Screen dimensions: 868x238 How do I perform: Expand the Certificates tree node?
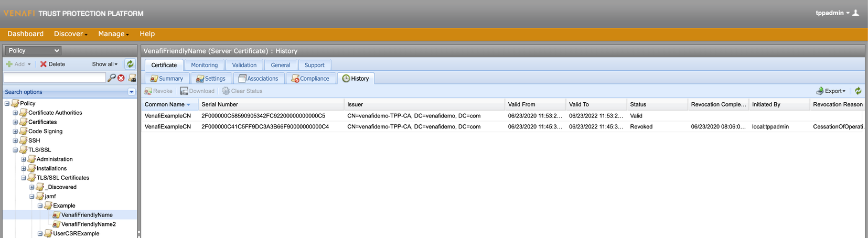pyautogui.click(x=15, y=122)
